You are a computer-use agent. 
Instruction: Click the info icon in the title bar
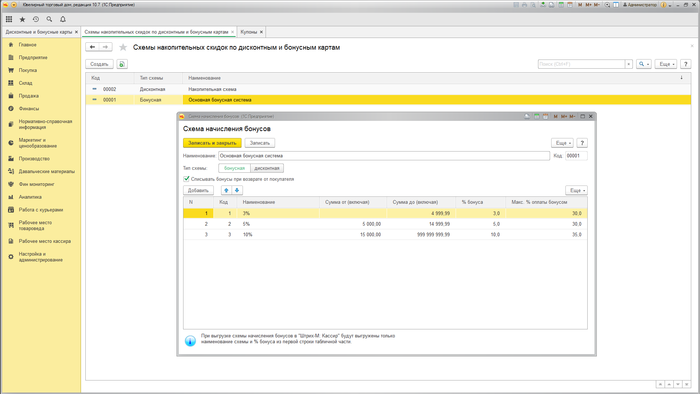663,5
